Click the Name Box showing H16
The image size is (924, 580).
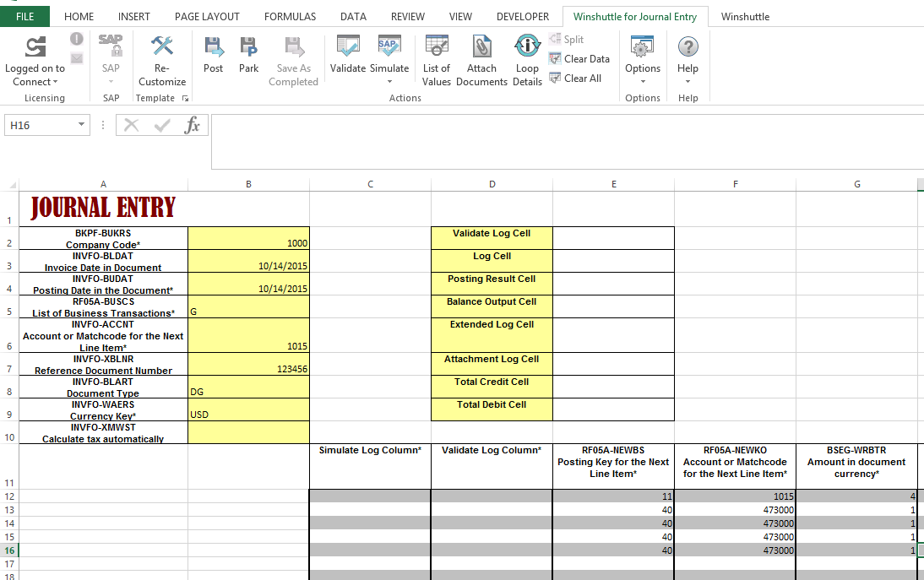tap(40, 125)
